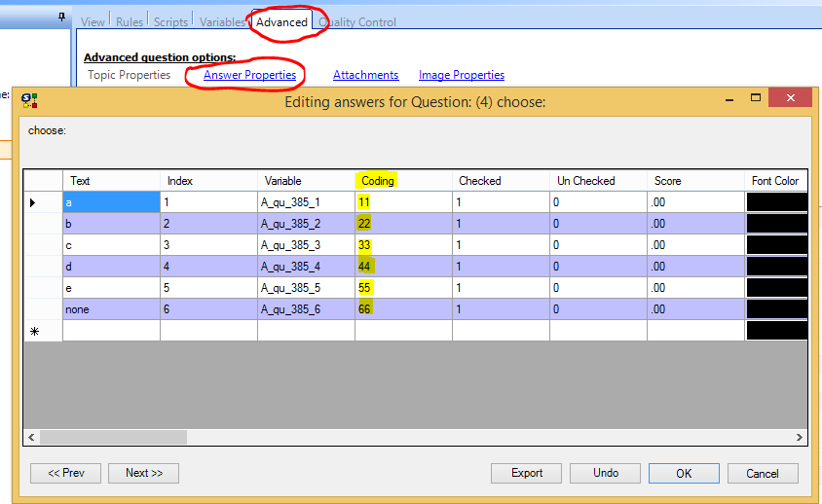Click empty Text cell in new row

coord(112,331)
